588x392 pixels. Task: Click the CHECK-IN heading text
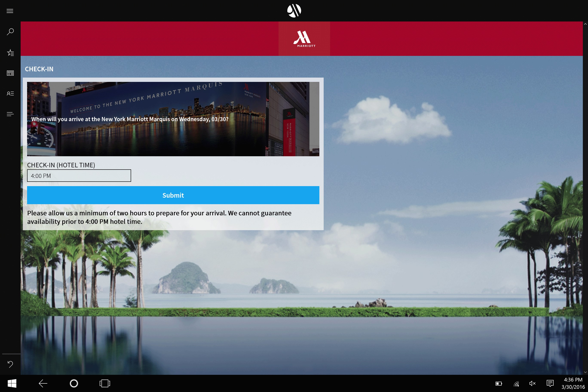[39, 69]
